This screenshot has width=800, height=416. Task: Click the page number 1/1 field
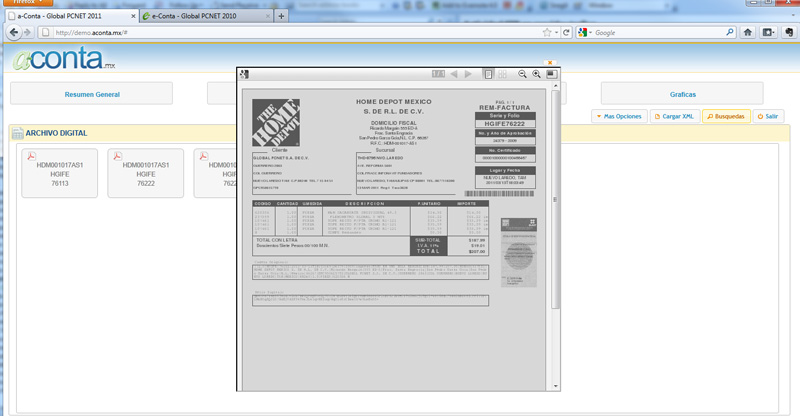click(438, 74)
